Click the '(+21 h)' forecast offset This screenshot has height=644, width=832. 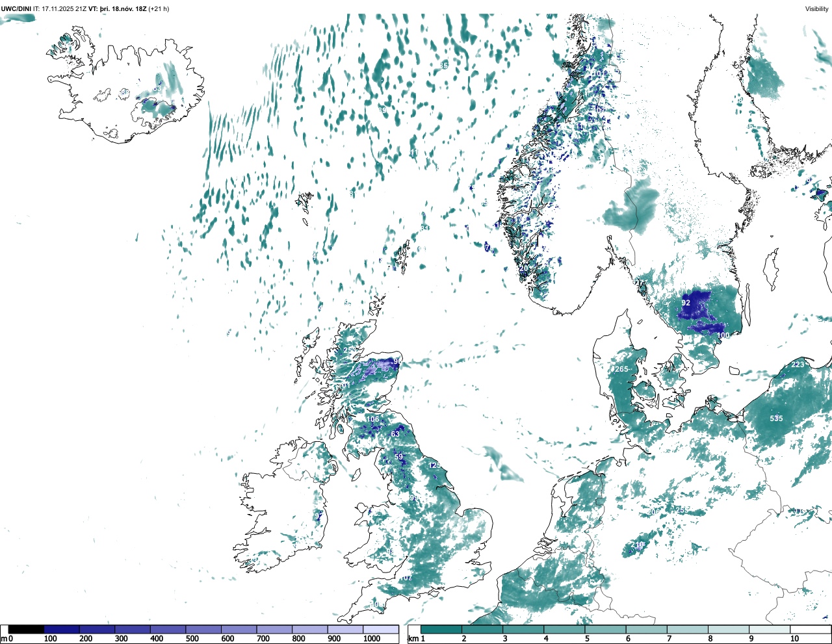pyautogui.click(x=159, y=9)
